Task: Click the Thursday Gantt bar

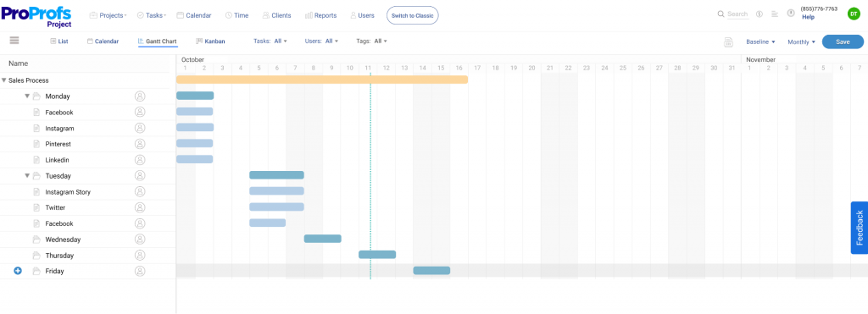Action: point(377,255)
